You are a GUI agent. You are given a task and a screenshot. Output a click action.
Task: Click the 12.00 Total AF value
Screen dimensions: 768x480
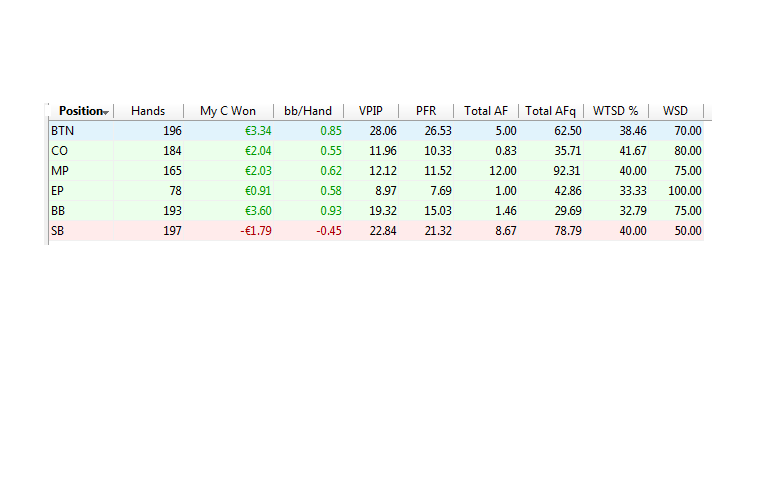(x=503, y=171)
